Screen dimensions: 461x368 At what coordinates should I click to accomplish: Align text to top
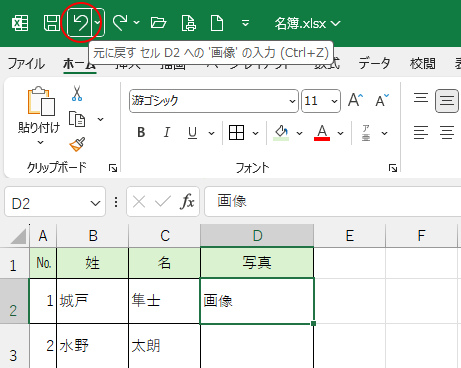[421, 99]
